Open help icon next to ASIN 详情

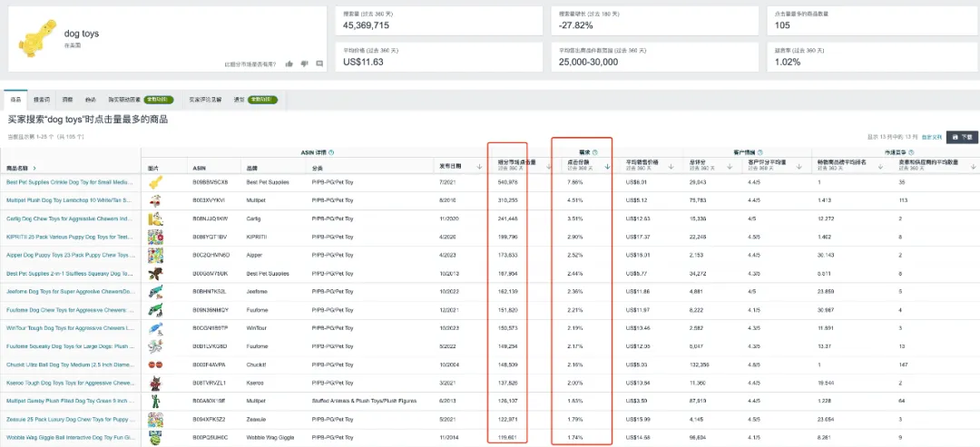point(331,151)
